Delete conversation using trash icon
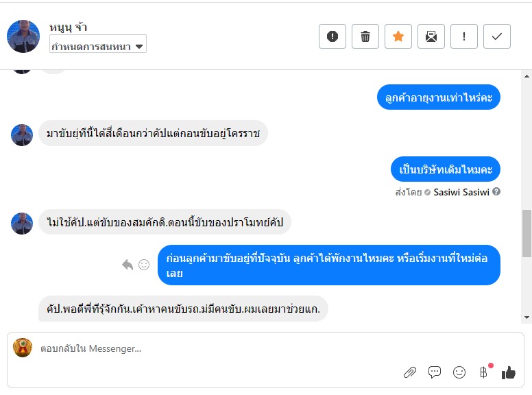 tap(365, 36)
